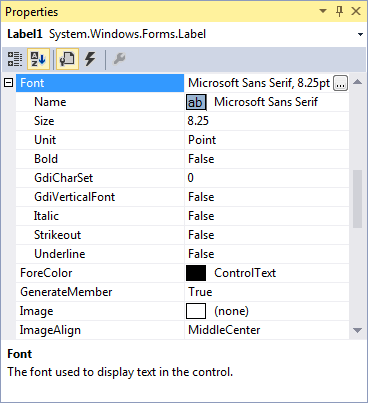Click the GdiVerticalFont False value
Image resolution: width=368 pixels, height=403 pixels.
[x=201, y=197]
